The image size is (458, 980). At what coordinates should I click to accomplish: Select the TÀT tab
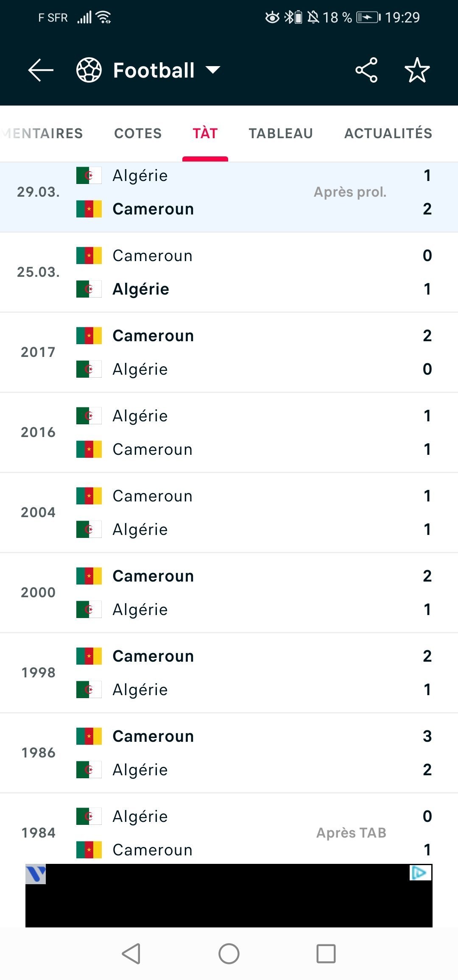tap(205, 134)
